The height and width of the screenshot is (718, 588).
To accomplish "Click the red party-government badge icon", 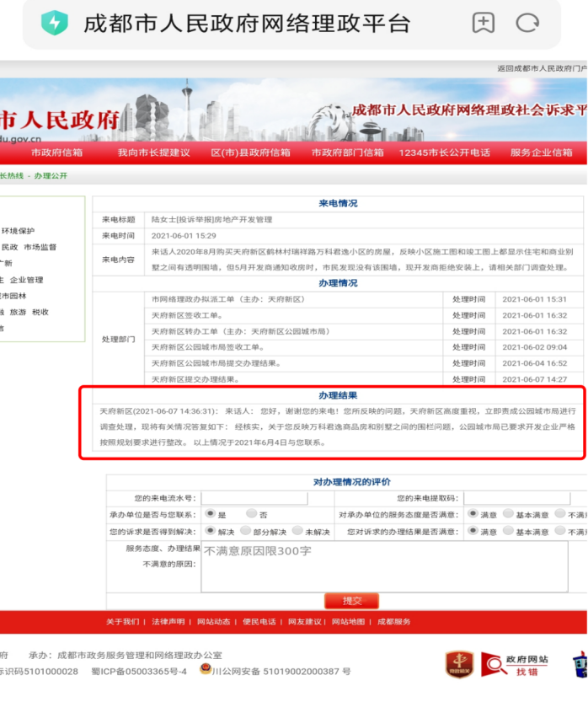I will click(x=459, y=664).
